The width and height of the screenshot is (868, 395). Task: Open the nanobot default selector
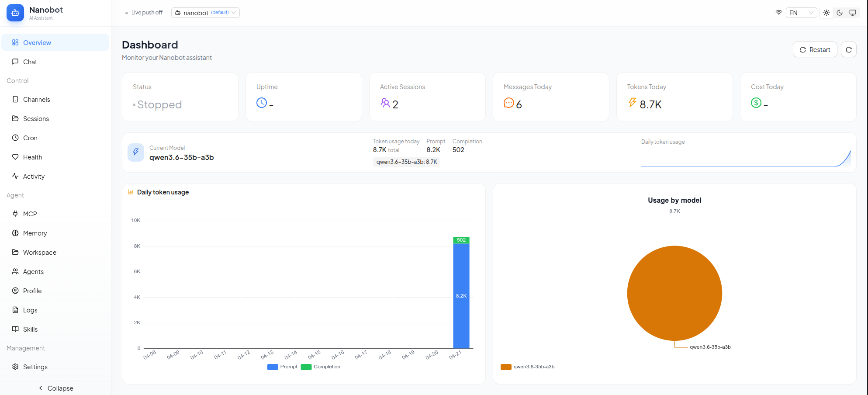click(x=205, y=13)
